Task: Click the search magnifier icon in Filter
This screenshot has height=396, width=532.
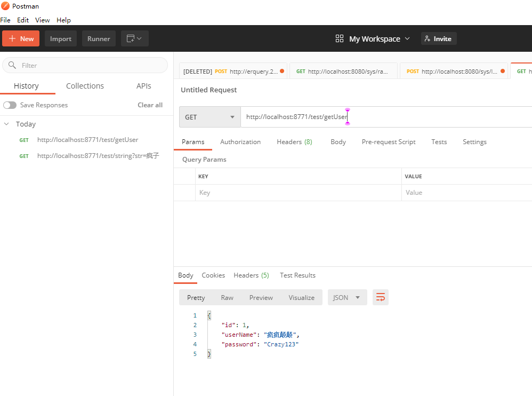Action: click(12, 65)
